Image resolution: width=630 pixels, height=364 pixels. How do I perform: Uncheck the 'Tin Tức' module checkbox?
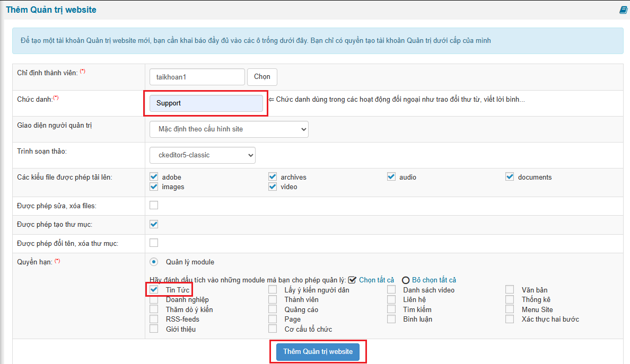(154, 290)
